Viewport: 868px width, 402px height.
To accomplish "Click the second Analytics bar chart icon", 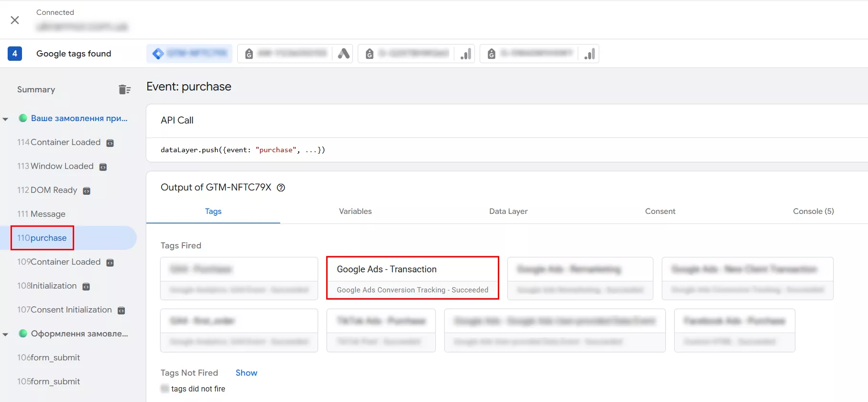I will [589, 54].
